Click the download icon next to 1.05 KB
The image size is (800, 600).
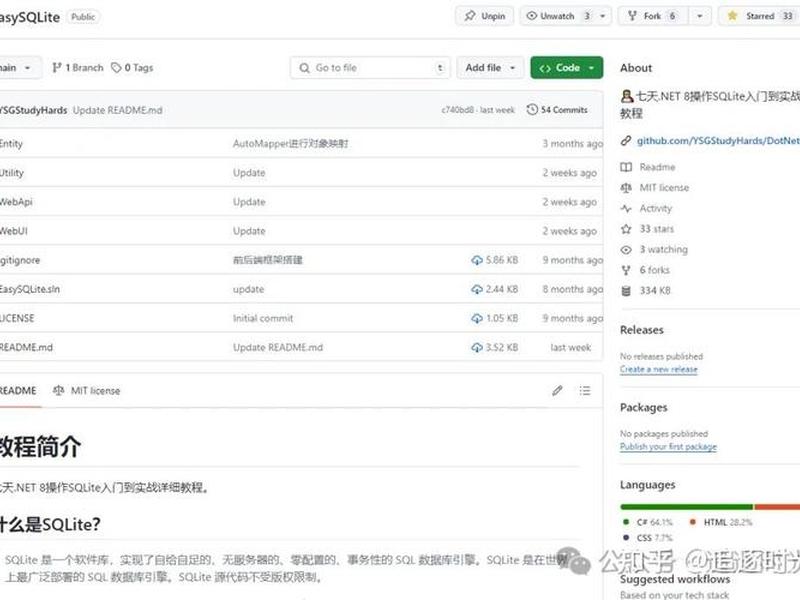point(477,318)
